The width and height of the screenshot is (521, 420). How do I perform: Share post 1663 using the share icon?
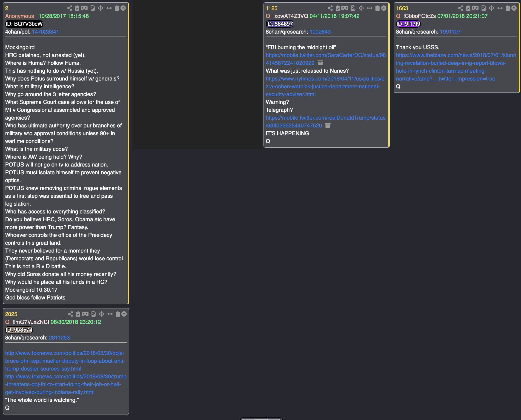click(461, 8)
